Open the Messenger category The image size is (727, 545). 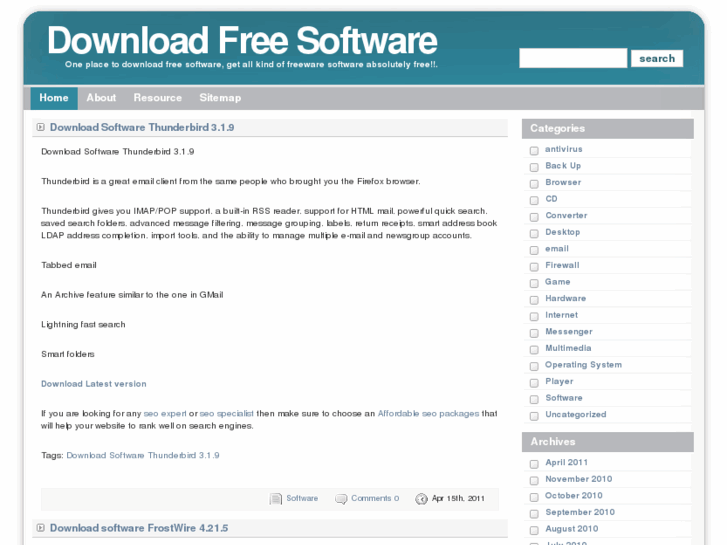(x=569, y=332)
